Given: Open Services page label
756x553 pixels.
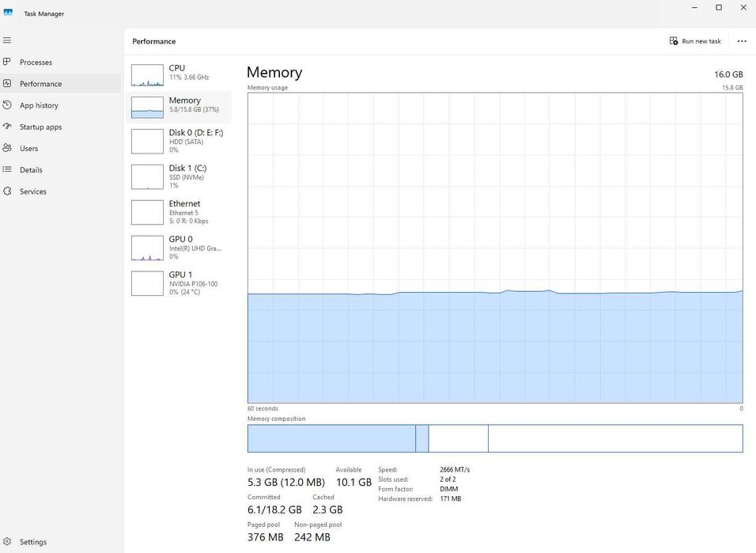Looking at the screenshot, I should click(x=32, y=191).
